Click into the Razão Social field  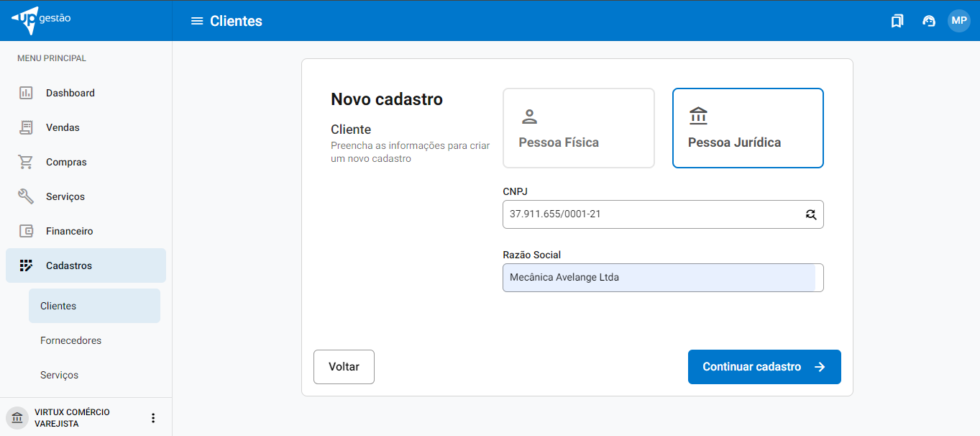pyautogui.click(x=661, y=278)
